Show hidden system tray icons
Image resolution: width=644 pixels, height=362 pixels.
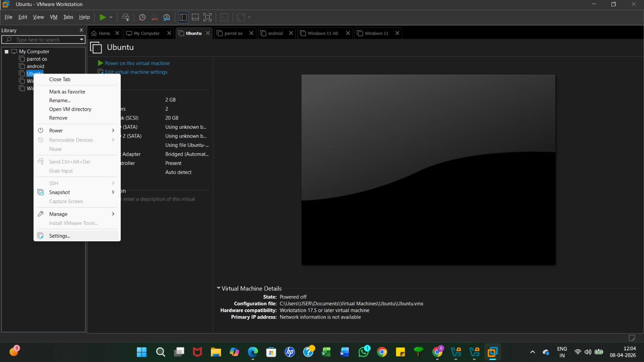click(x=533, y=352)
